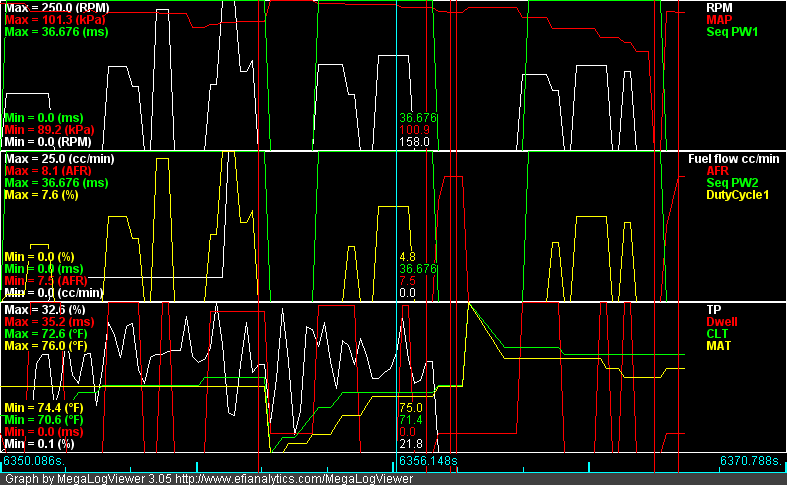Screen dimensions: 787x485
Task: Click the Seq PW1 legend label
Action: point(732,32)
